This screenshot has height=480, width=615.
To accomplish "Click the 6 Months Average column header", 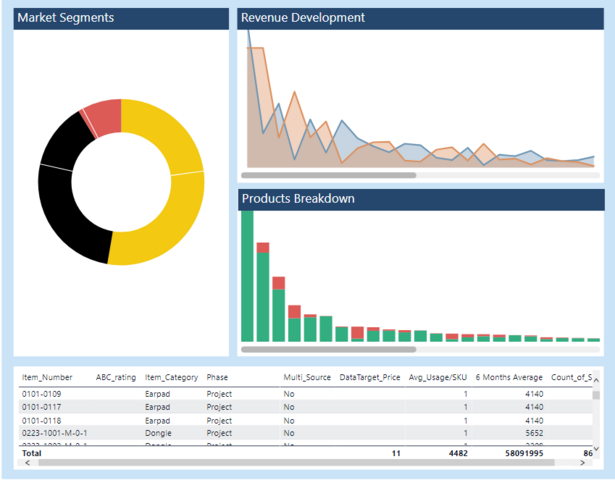I will 509,377.
